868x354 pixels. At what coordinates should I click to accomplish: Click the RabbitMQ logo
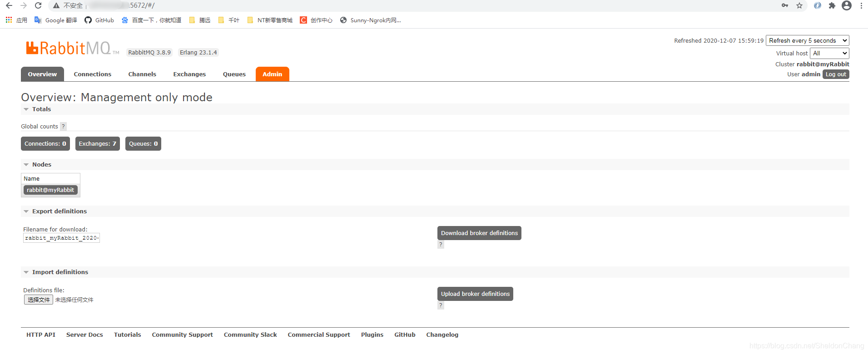[72, 48]
